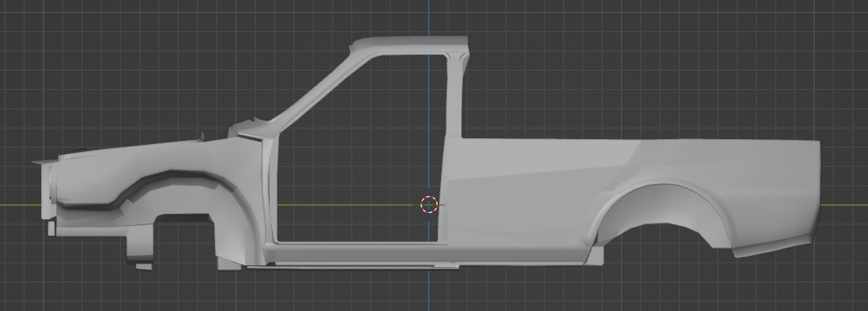Click the 3D cursor at world origin
The width and height of the screenshot is (868, 311).
point(429,205)
